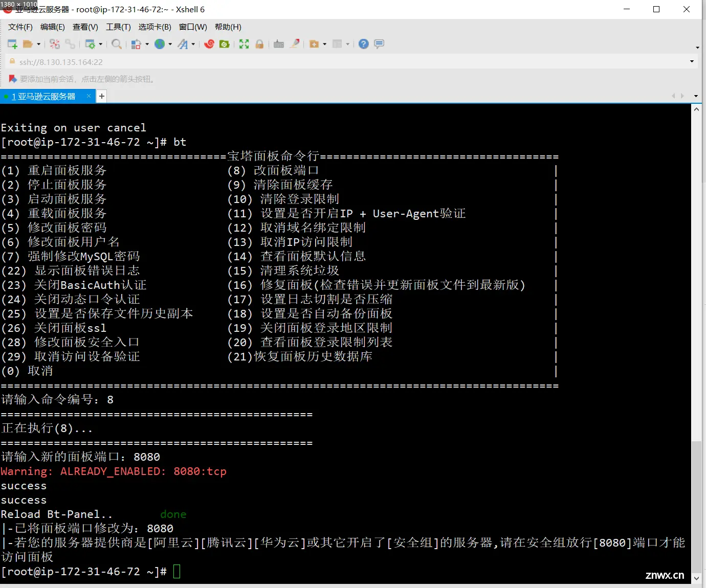Open the 窗口(W) menu
706x588 pixels.
pos(193,27)
